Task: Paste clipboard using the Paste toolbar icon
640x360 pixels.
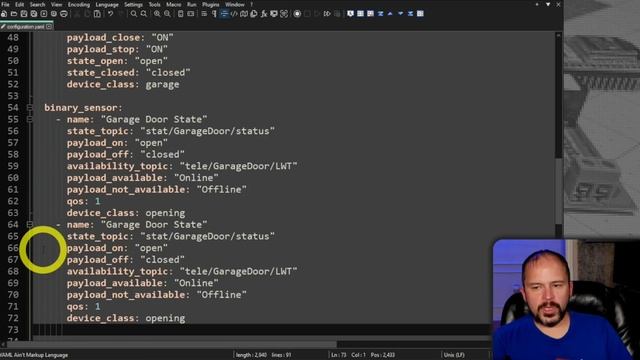Action: tap(97, 14)
